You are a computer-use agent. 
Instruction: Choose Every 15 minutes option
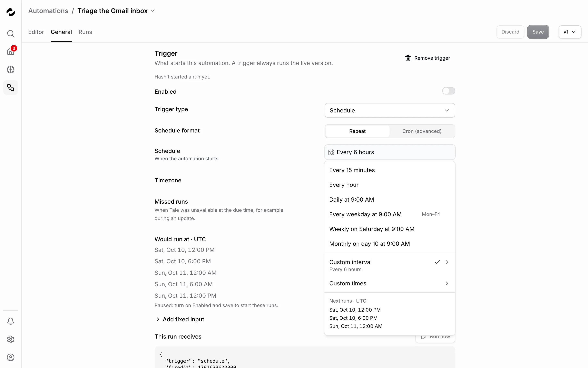390,170
